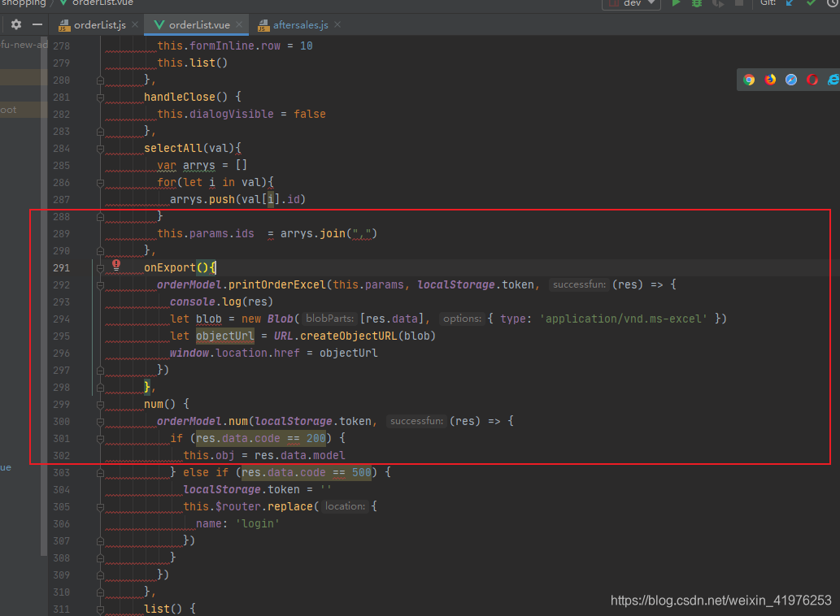Collapse handleClose method at line 281

tap(100, 98)
